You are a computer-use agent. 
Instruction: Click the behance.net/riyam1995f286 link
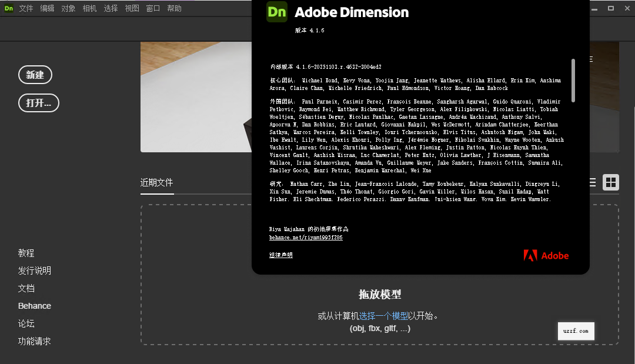click(305, 238)
